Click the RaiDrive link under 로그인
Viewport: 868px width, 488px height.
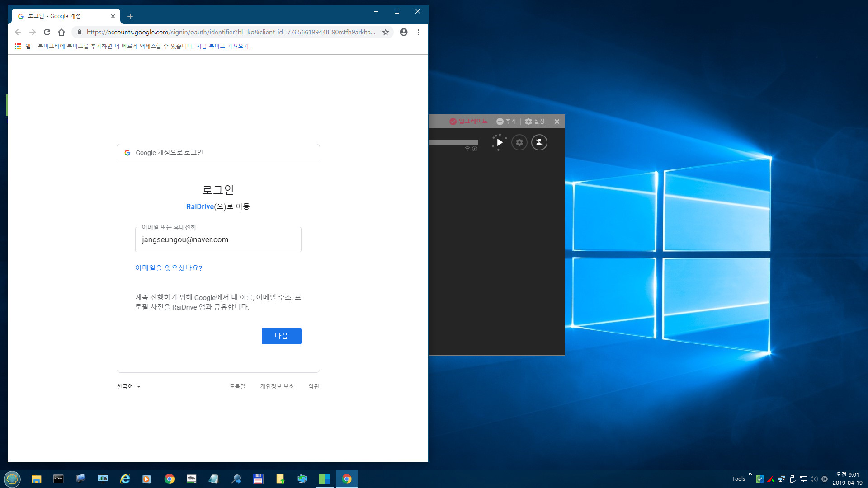200,206
